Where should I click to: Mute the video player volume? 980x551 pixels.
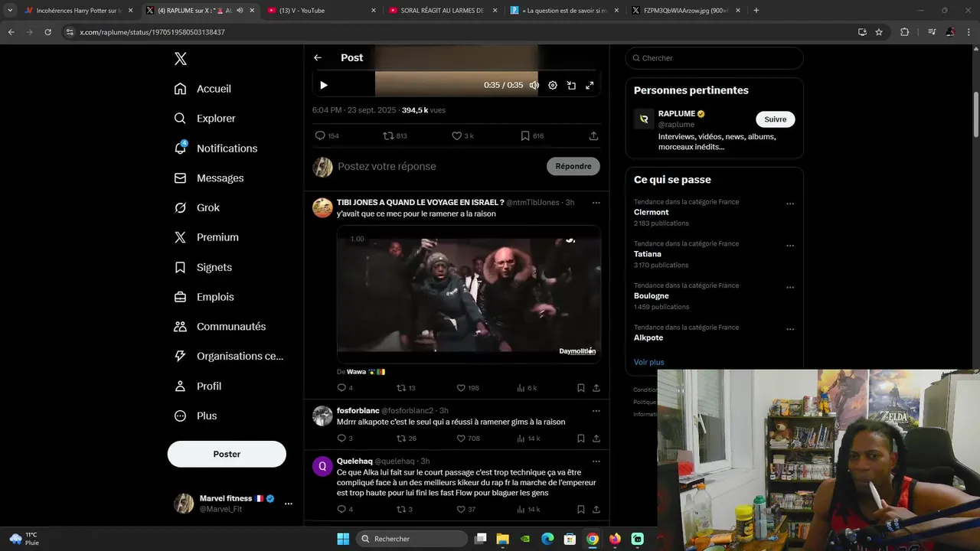(x=534, y=86)
